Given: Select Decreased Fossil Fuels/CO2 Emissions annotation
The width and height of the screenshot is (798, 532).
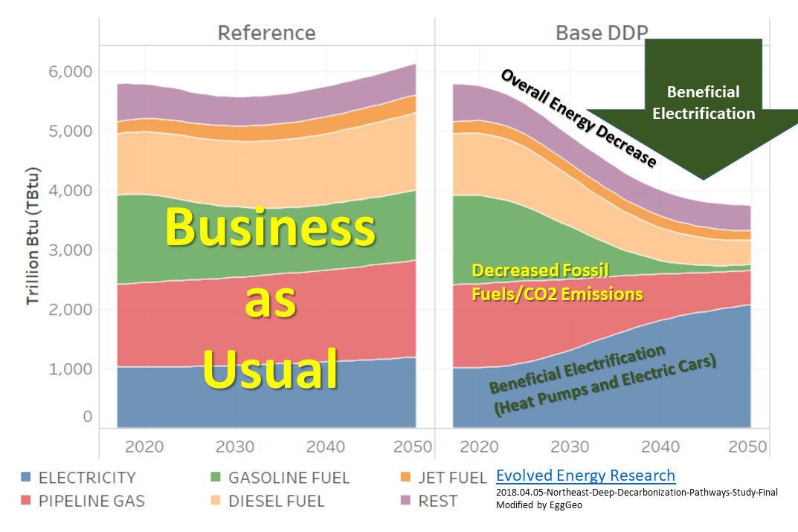Looking at the screenshot, I should click(557, 282).
